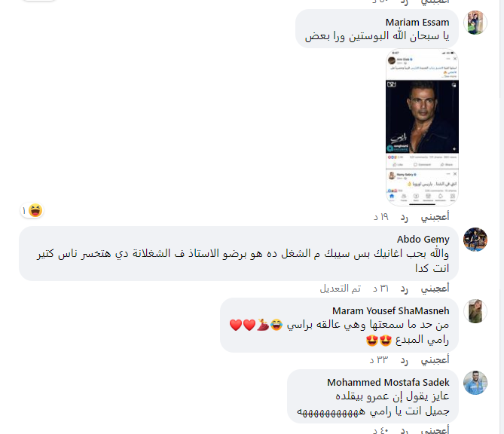Open the Mohammed Mostafa Sadek name link
Image resolution: width=504 pixels, height=434 pixels.
(x=388, y=382)
